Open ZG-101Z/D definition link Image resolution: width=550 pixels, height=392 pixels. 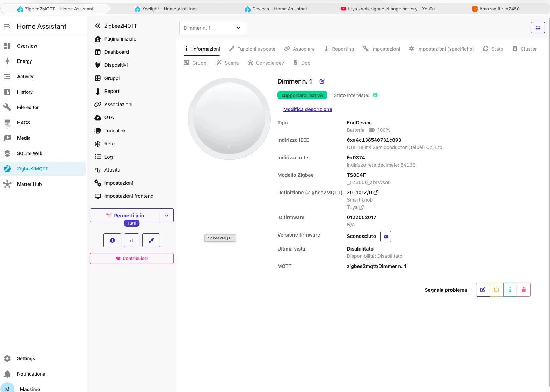[x=363, y=193]
